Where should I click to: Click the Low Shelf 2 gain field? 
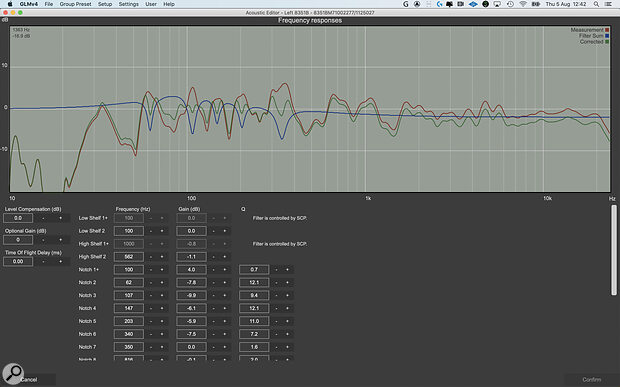tap(191, 231)
